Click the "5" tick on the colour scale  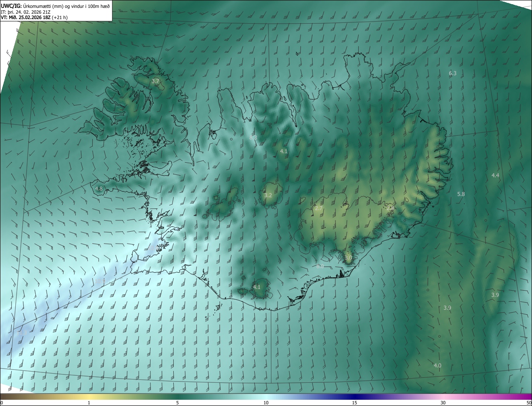coord(177,403)
